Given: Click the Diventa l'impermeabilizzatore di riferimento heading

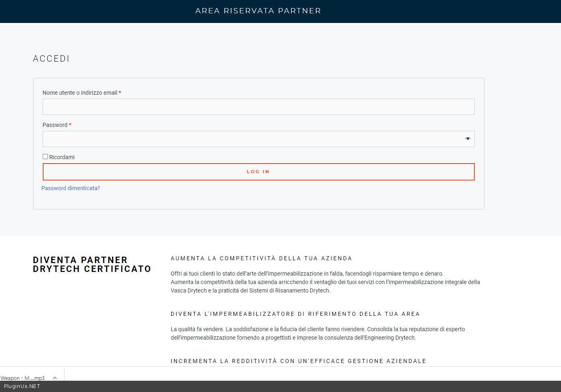Looking at the screenshot, I should [x=295, y=314].
